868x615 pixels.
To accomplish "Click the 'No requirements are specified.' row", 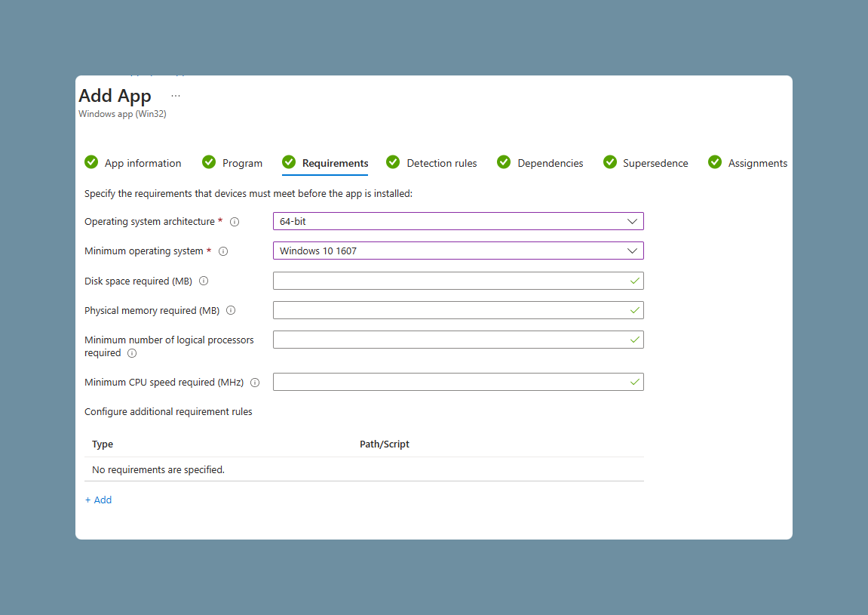I will pos(364,469).
